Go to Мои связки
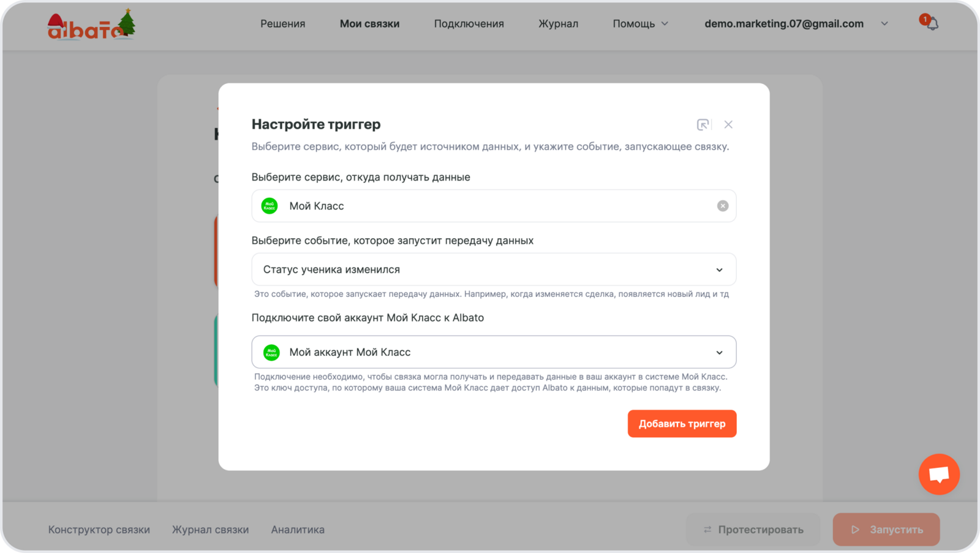The image size is (980, 553). tap(369, 24)
